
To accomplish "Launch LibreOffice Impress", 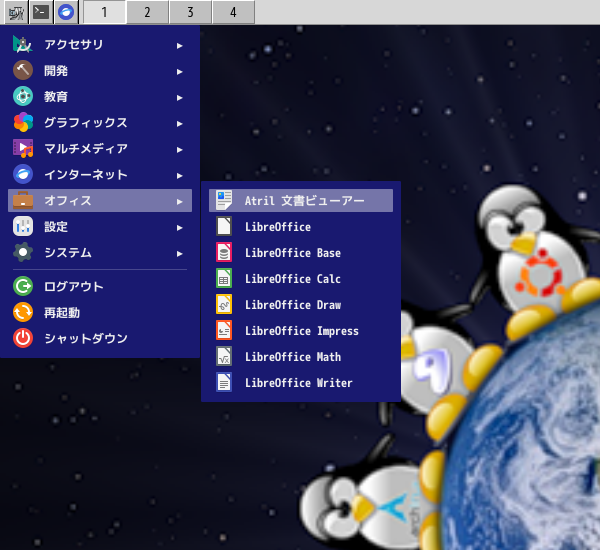I will click(301, 331).
